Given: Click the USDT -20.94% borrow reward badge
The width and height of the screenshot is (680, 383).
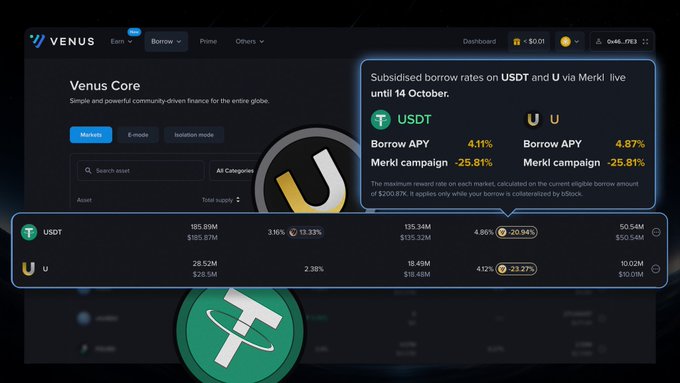Looking at the screenshot, I should coord(517,232).
